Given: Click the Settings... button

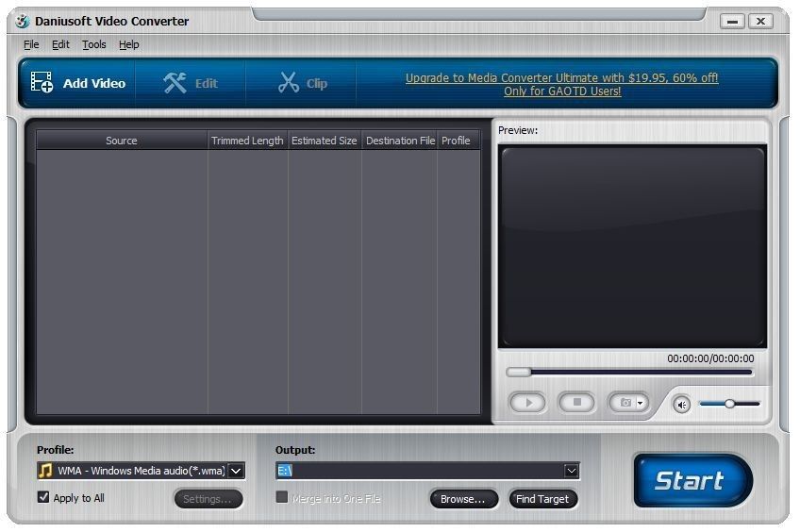Looking at the screenshot, I should click(x=208, y=499).
